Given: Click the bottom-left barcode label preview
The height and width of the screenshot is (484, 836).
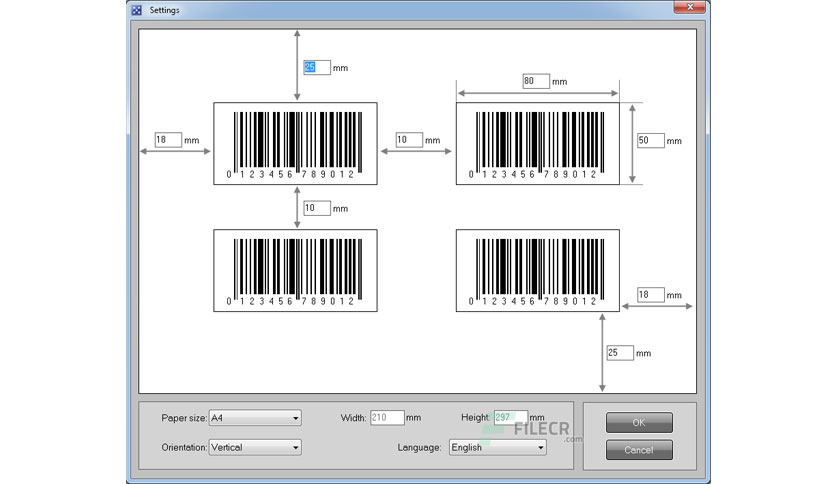Looking at the screenshot, I should click(x=295, y=270).
